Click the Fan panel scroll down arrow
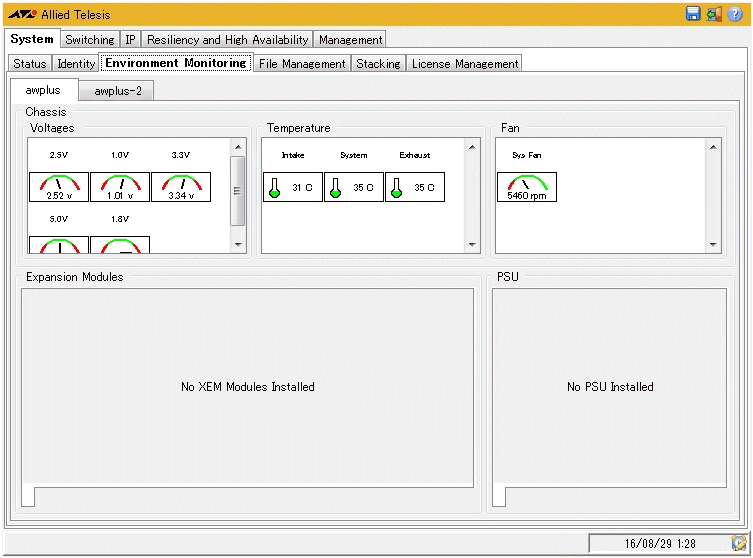 pos(713,244)
